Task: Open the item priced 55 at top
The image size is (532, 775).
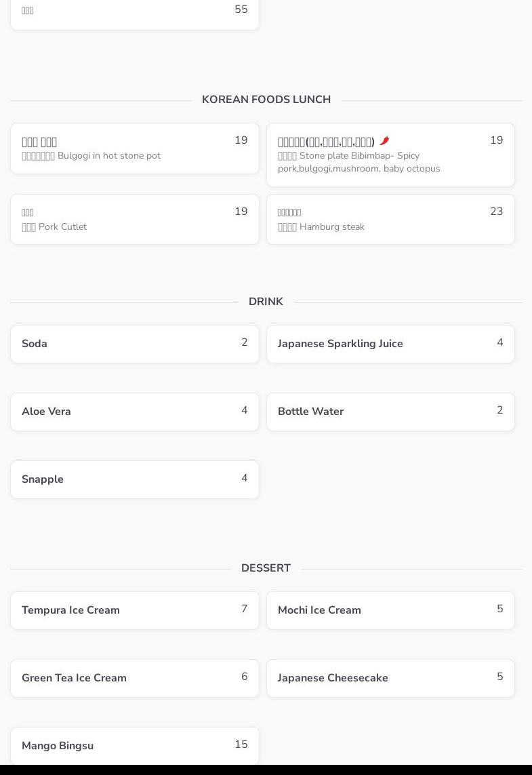Action: pyautogui.click(x=134, y=12)
